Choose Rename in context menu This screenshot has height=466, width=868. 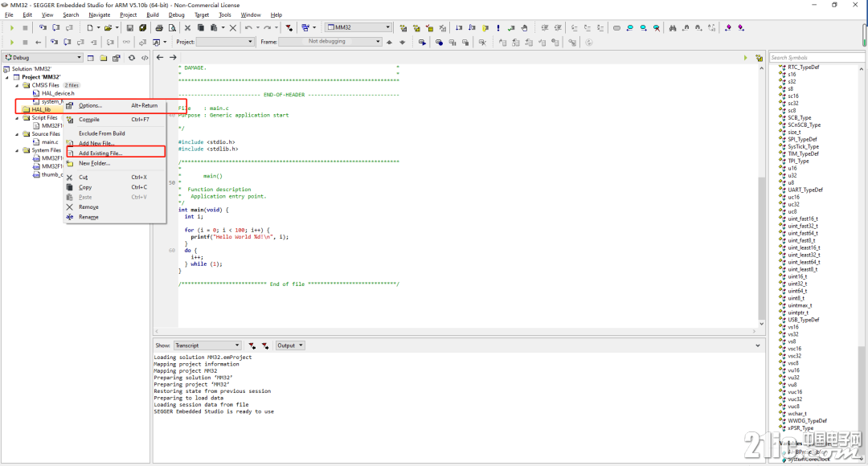tap(115, 217)
